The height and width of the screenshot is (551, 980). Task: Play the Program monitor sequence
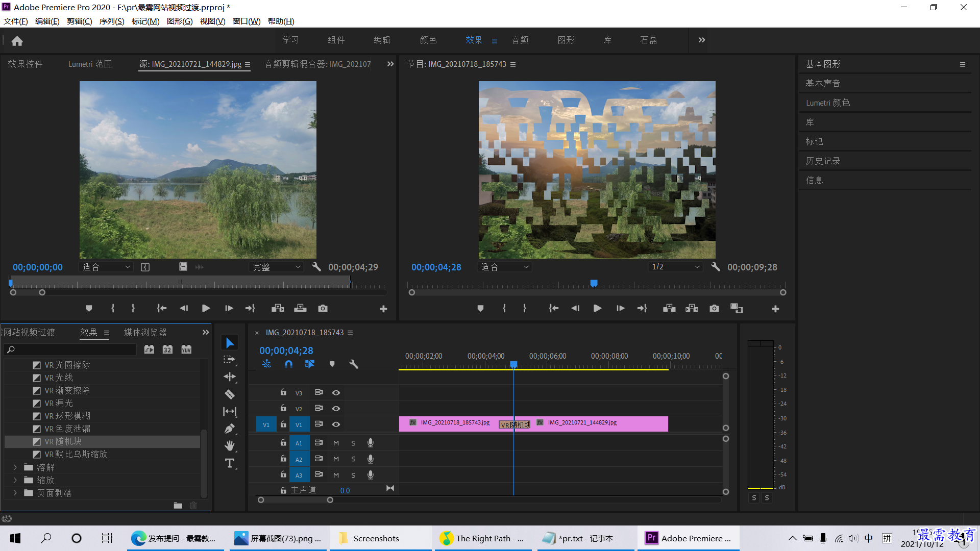[x=597, y=309]
